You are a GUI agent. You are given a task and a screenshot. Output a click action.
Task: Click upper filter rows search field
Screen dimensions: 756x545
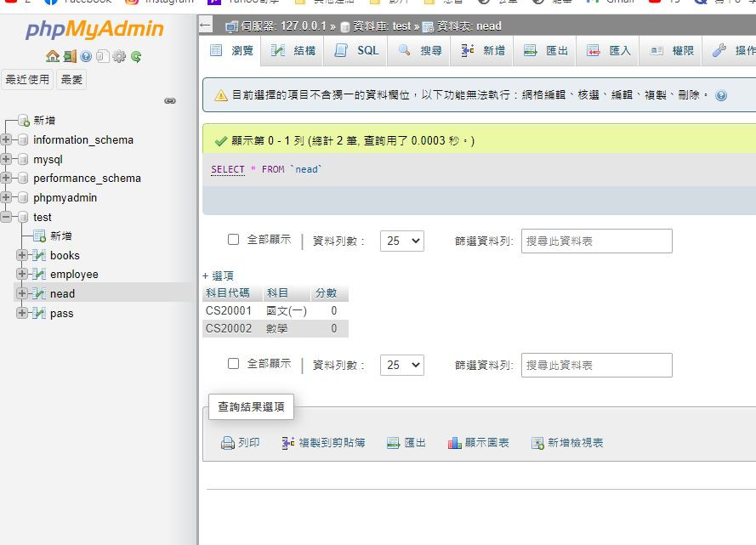point(597,241)
